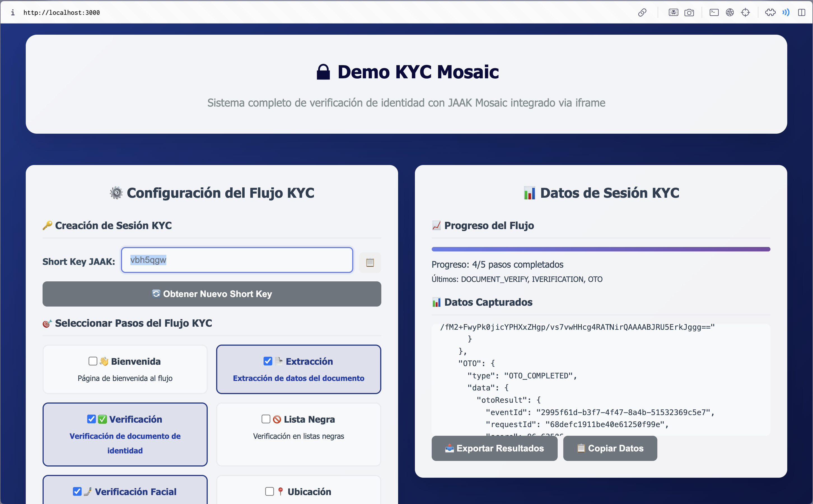Click the Short Key JAAK input field
Screen dimensions: 813x504
(x=237, y=260)
